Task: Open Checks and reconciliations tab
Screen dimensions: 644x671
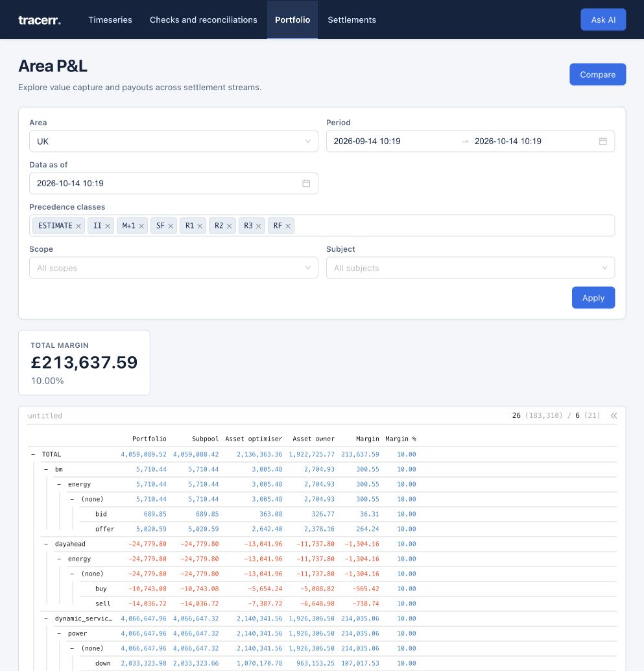Action: 204,19
